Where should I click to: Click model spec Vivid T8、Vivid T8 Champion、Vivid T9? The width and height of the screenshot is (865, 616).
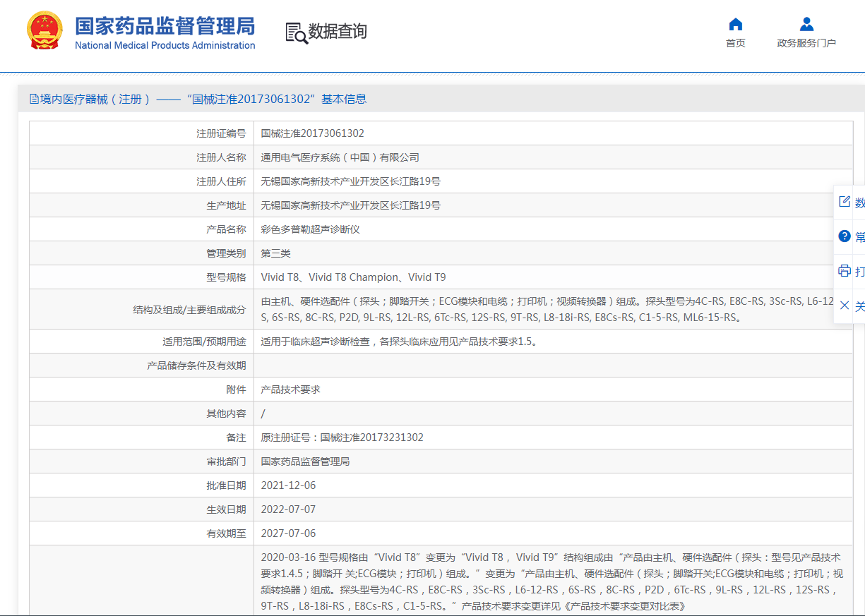coord(353,277)
